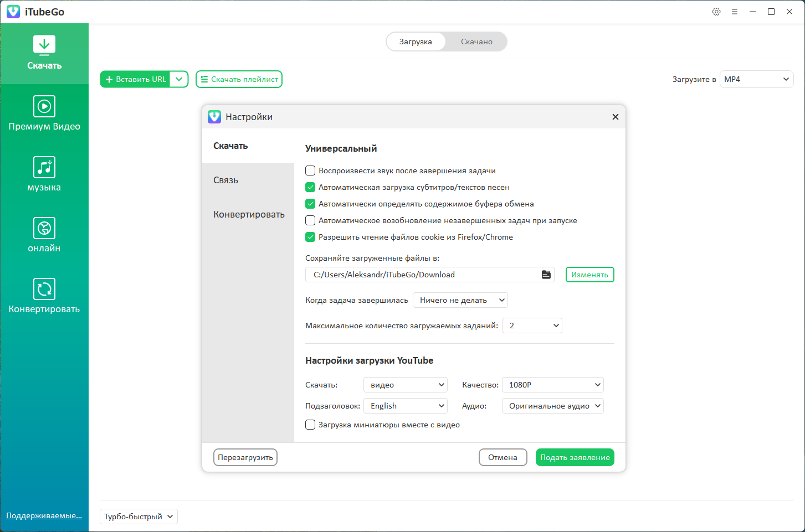
Task: Open the Конвертировать section in sidebar
Action: (44, 297)
